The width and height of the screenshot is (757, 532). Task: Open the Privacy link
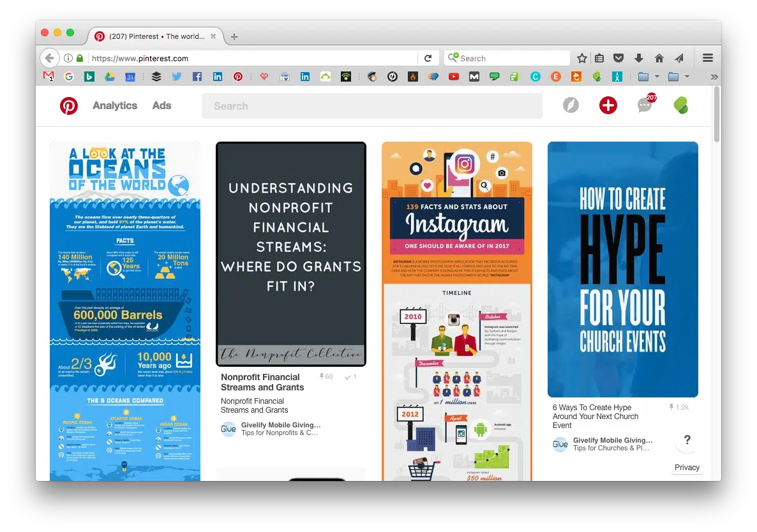687,468
